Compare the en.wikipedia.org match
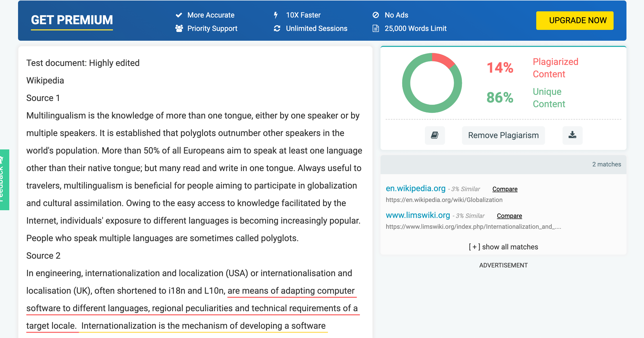Image resolution: width=644 pixels, height=338 pixels. click(x=505, y=189)
